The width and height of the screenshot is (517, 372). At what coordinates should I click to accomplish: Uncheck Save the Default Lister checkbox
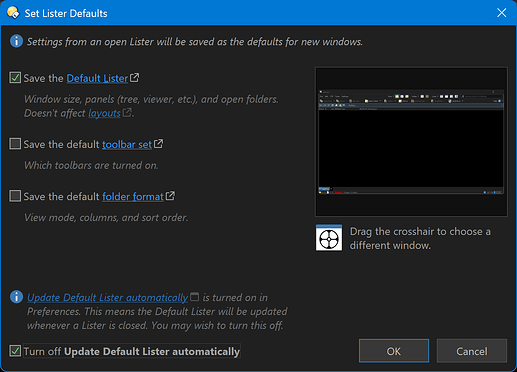tap(15, 78)
